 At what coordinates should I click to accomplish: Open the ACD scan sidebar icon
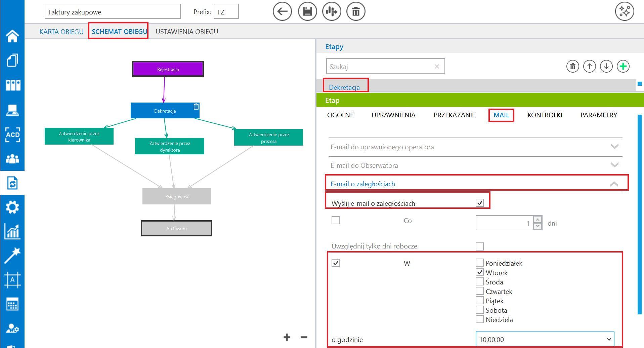[x=13, y=134]
